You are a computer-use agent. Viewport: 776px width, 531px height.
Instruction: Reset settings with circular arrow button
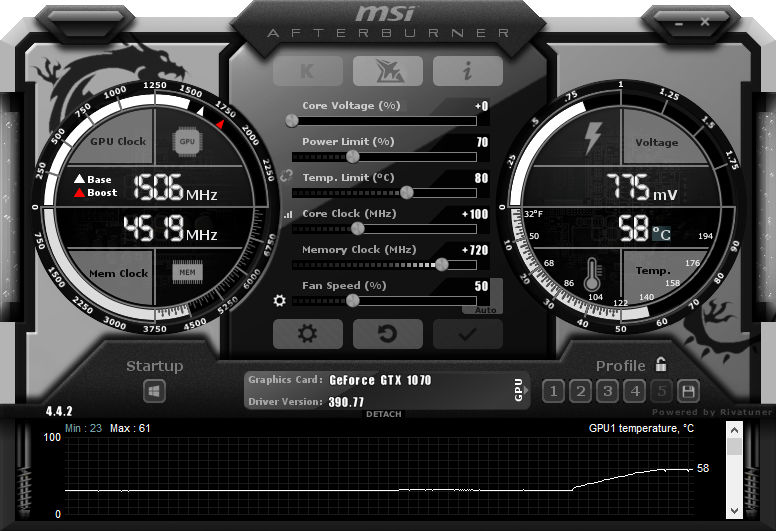pos(388,334)
